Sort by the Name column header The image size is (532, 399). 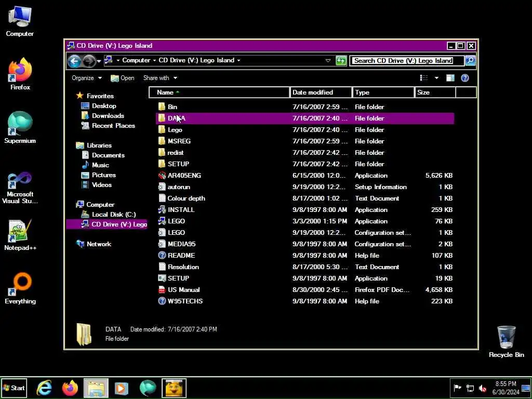[x=219, y=92]
